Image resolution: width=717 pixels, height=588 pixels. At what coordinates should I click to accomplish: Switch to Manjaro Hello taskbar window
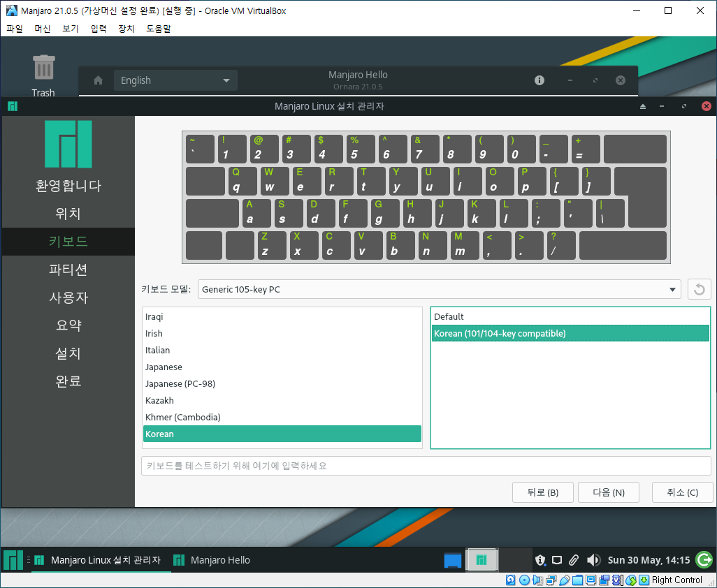(x=212, y=560)
